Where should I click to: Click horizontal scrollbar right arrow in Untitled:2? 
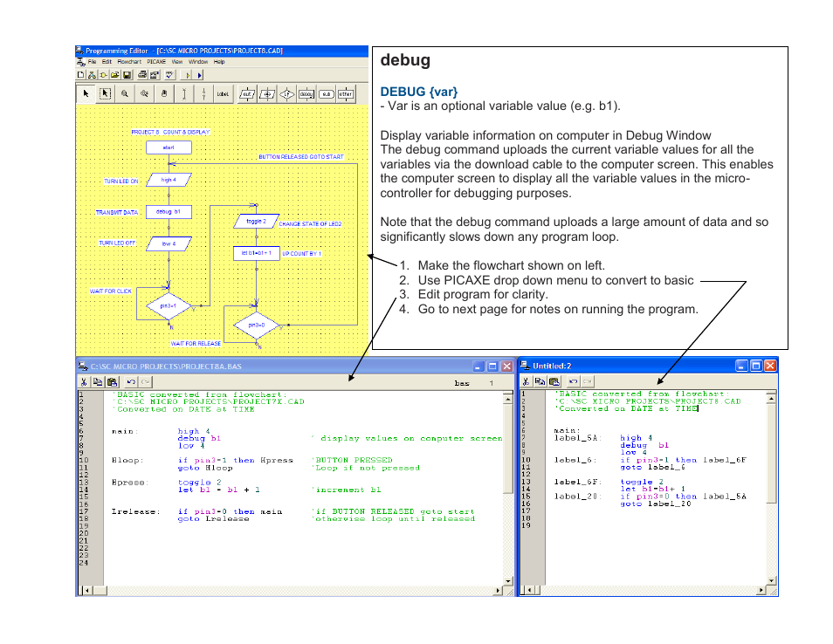761,591
